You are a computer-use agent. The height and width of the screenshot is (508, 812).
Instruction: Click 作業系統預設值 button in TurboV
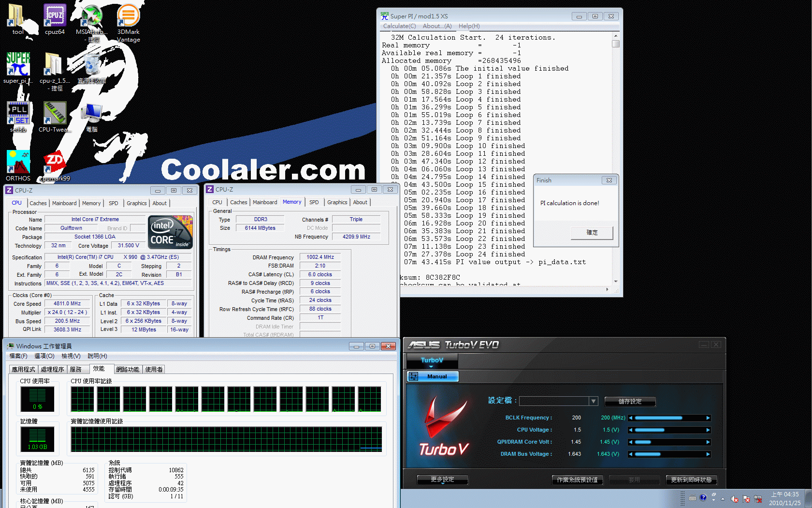coord(577,480)
